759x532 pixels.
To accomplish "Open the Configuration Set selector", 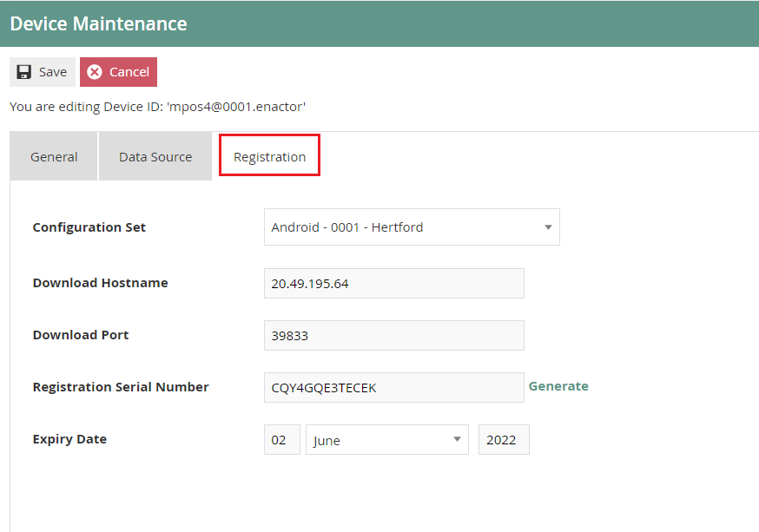I will pyautogui.click(x=412, y=227).
